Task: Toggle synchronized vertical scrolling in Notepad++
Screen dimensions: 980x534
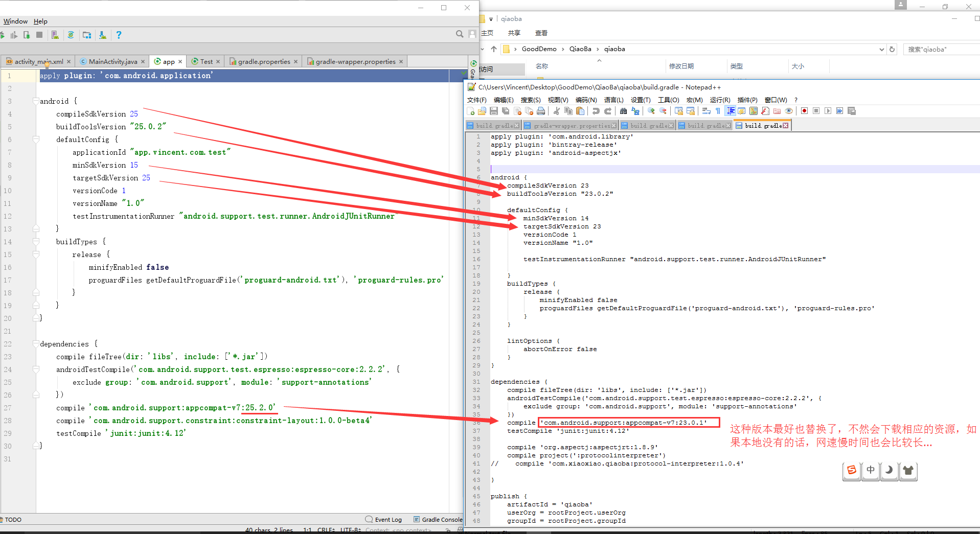Action: pos(679,111)
